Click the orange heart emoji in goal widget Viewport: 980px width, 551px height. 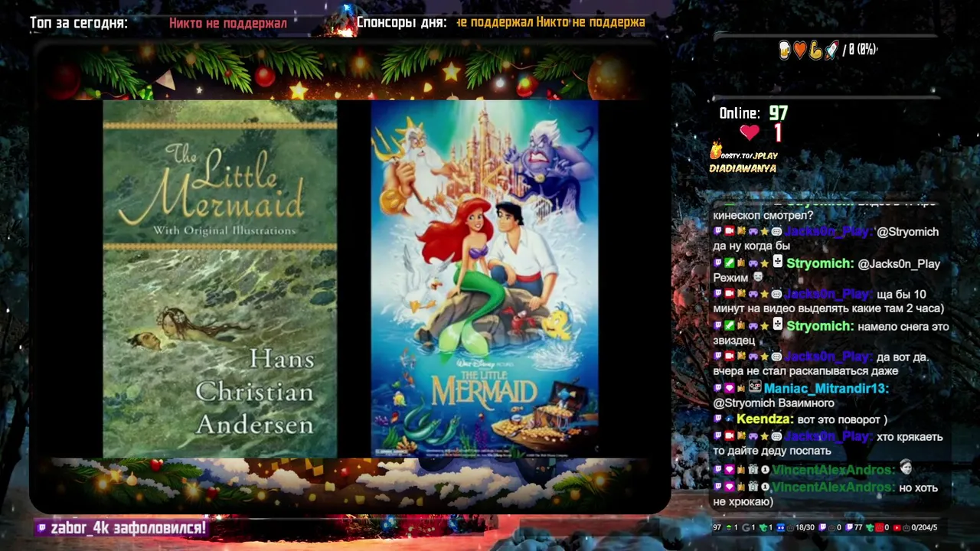pyautogui.click(x=800, y=51)
